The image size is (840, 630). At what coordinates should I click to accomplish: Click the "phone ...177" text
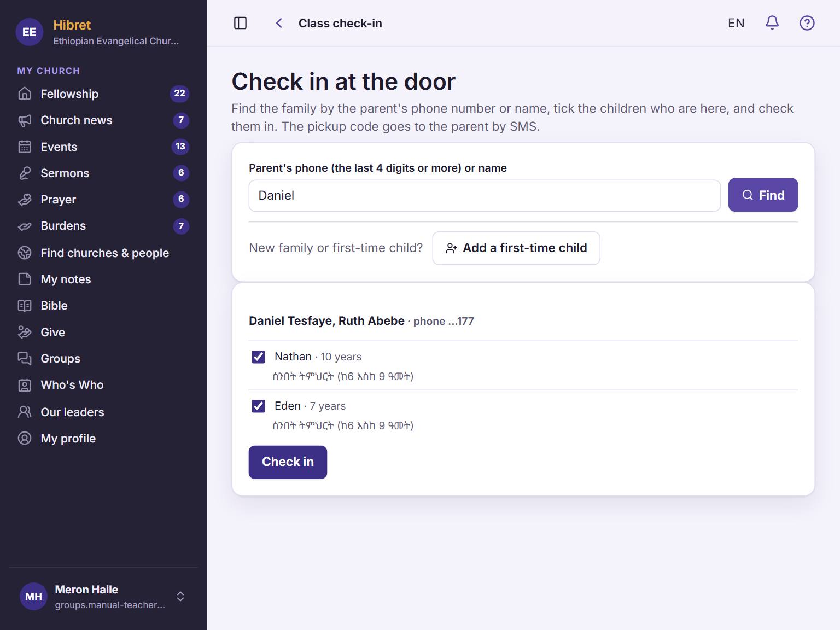(x=444, y=322)
